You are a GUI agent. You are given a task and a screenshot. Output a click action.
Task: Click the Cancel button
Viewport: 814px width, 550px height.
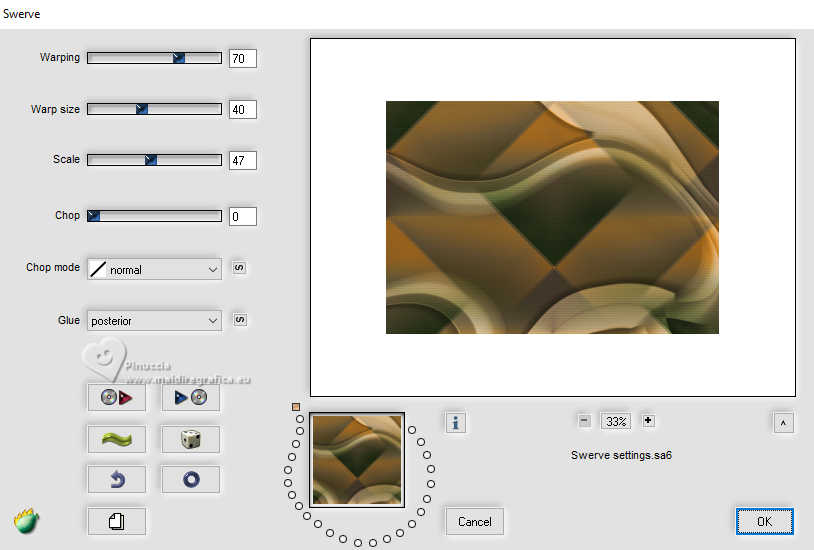(x=474, y=521)
